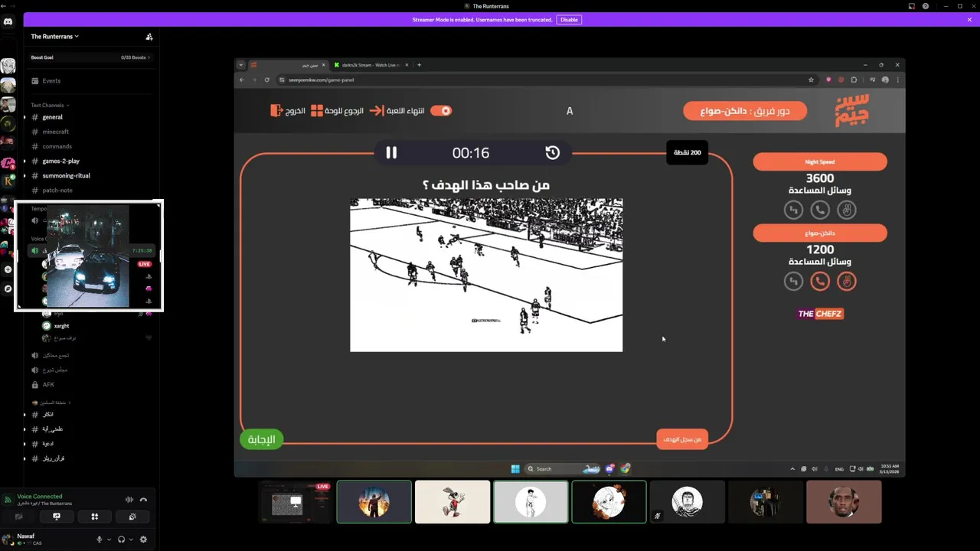
Task: Click the green answer button الإجابة
Action: (262, 439)
